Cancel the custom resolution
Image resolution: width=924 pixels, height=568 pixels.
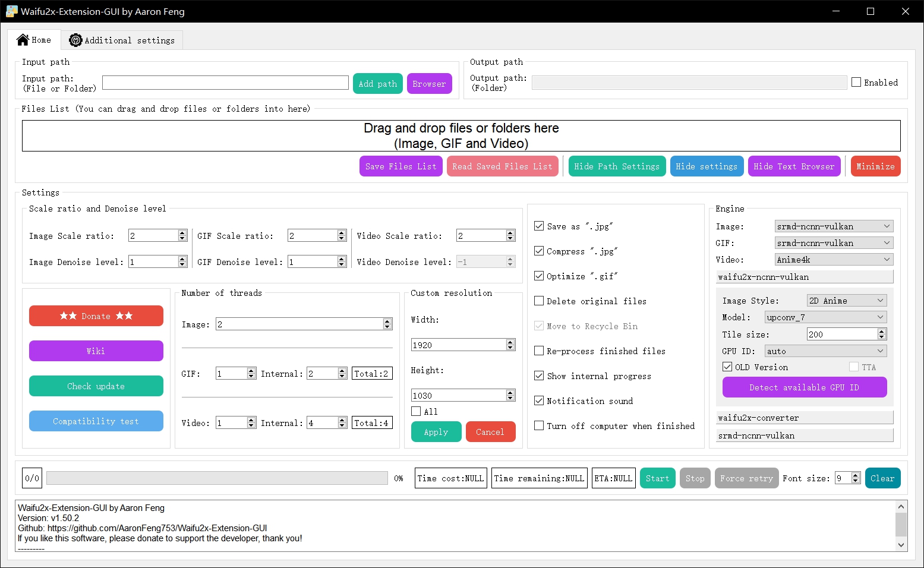point(490,432)
